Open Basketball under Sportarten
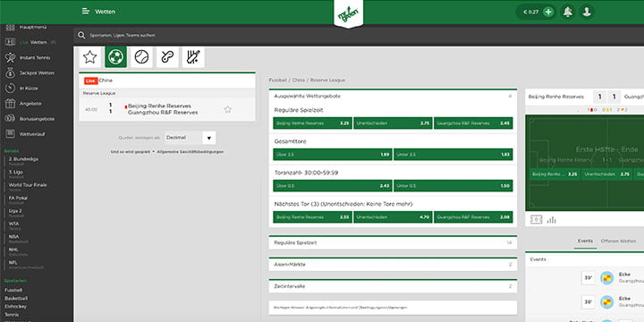Image resolution: width=644 pixels, height=322 pixels. (16, 298)
